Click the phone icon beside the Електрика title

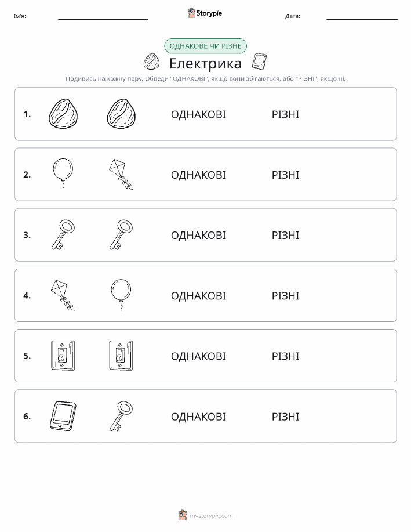(x=260, y=61)
